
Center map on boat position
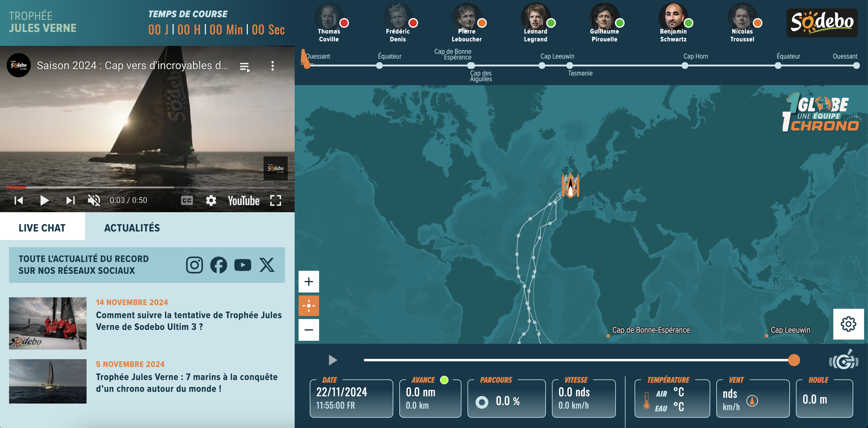tap(309, 306)
